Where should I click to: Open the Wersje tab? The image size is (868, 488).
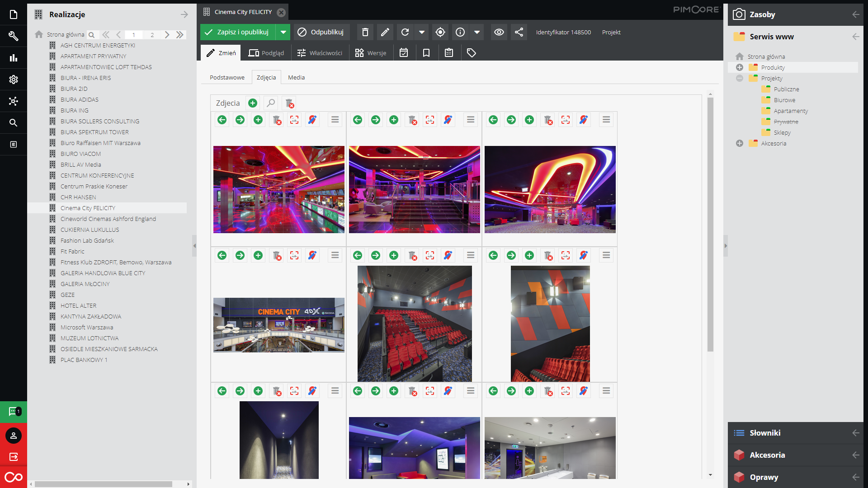click(371, 53)
